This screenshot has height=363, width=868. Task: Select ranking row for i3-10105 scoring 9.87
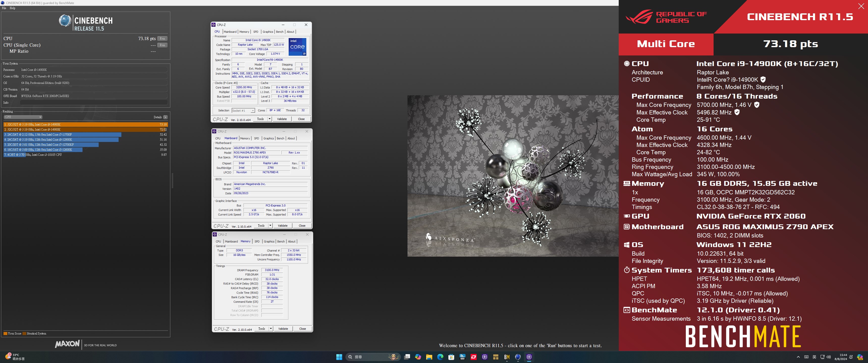coord(86,155)
